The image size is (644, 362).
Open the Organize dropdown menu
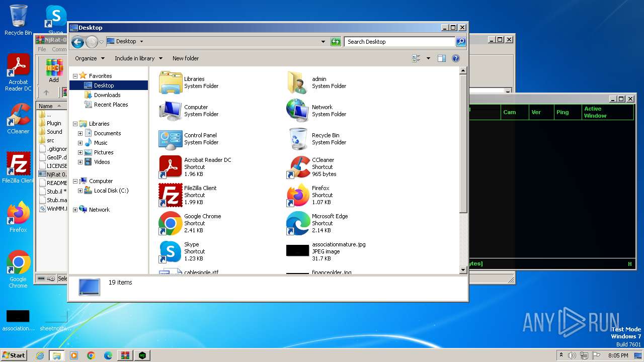(x=90, y=58)
